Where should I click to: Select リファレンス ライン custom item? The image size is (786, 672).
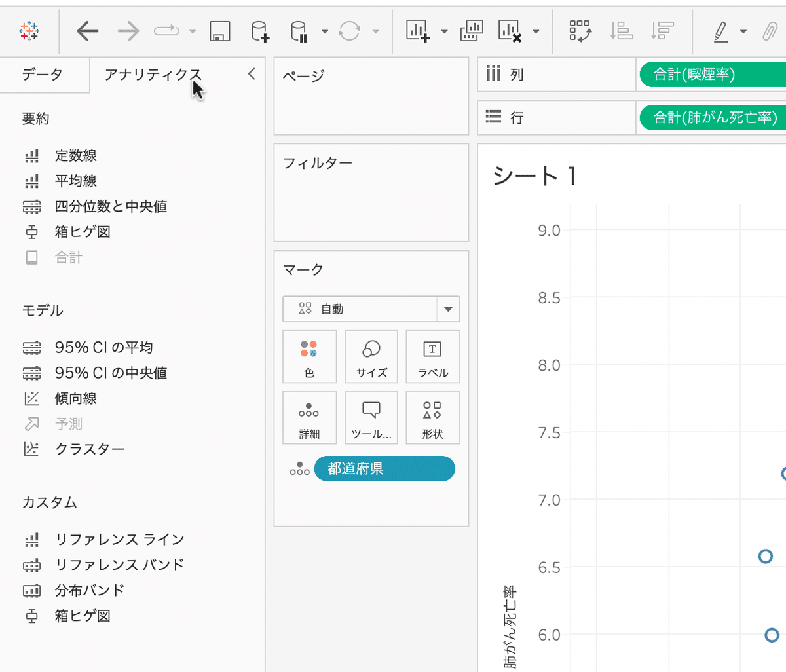120,539
